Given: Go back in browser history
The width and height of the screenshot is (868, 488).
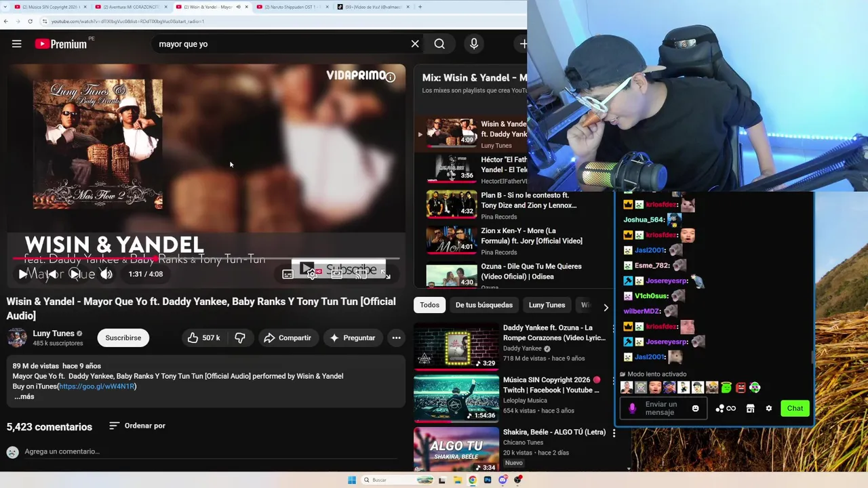Looking at the screenshot, I should coord(6,21).
